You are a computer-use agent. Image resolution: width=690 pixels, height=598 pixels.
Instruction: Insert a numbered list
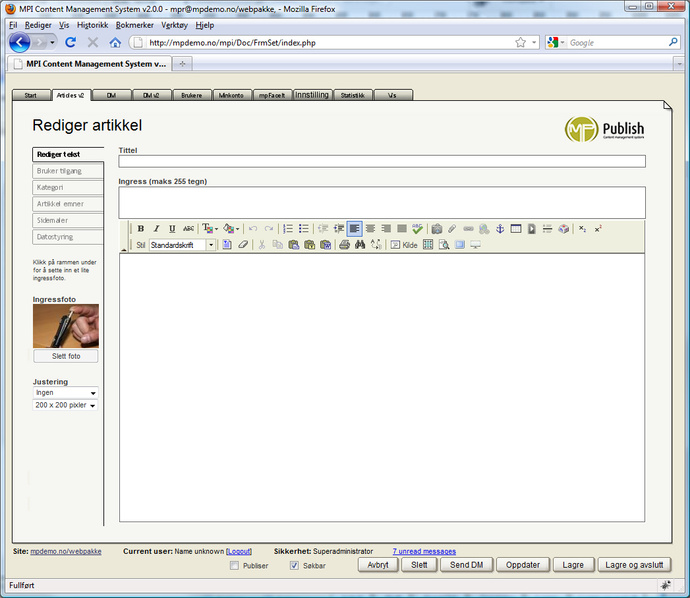click(287, 229)
